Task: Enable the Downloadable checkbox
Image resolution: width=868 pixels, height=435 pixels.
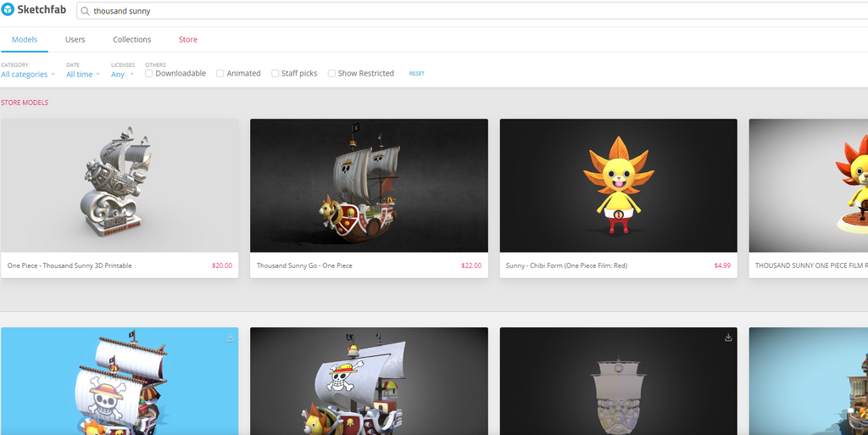Action: tap(149, 73)
